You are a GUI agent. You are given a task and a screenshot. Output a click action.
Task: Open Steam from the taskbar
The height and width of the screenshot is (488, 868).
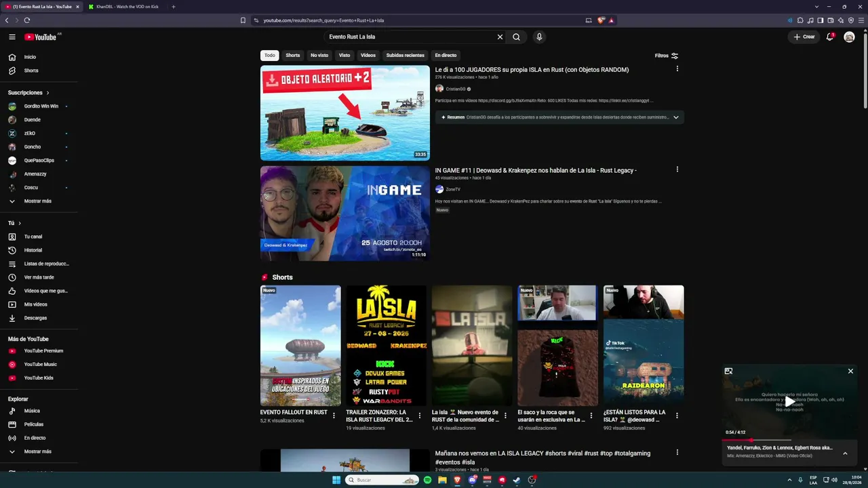(x=517, y=480)
